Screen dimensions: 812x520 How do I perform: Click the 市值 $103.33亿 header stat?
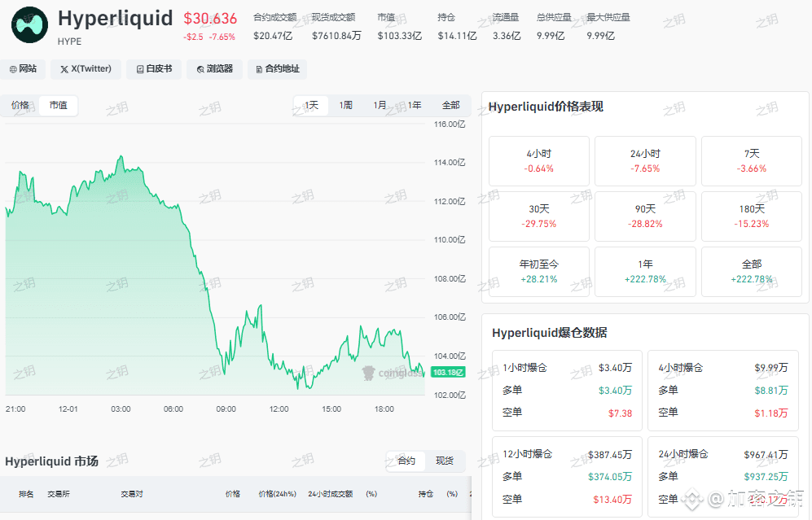pos(399,26)
